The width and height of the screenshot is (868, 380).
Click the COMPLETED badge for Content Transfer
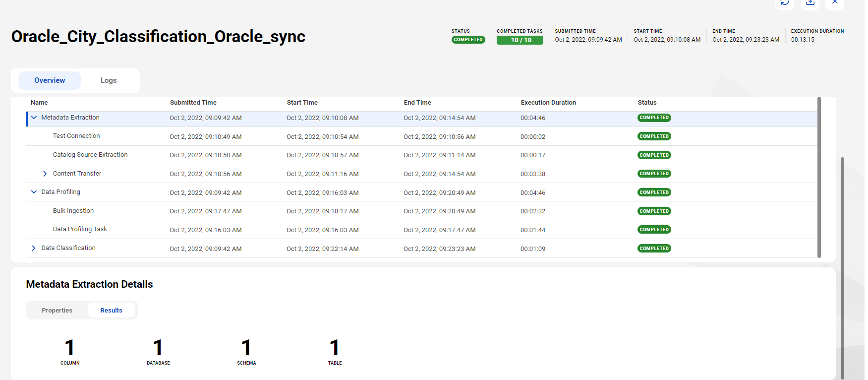click(x=654, y=174)
